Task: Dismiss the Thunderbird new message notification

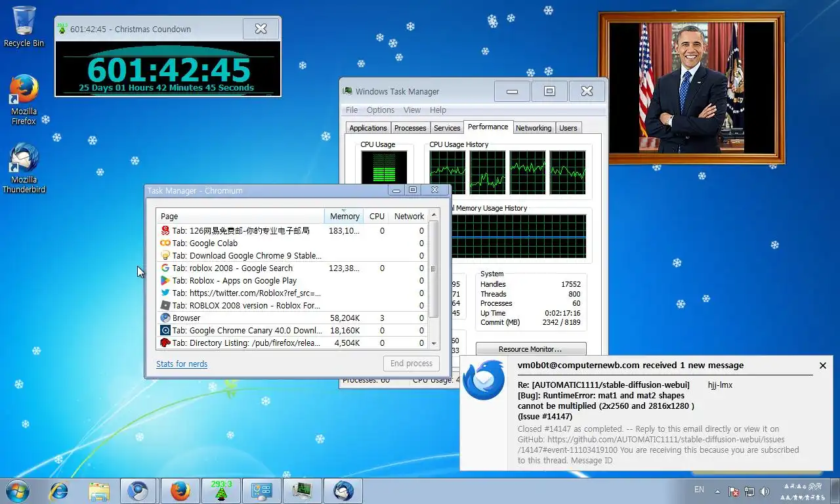Action: (x=823, y=366)
